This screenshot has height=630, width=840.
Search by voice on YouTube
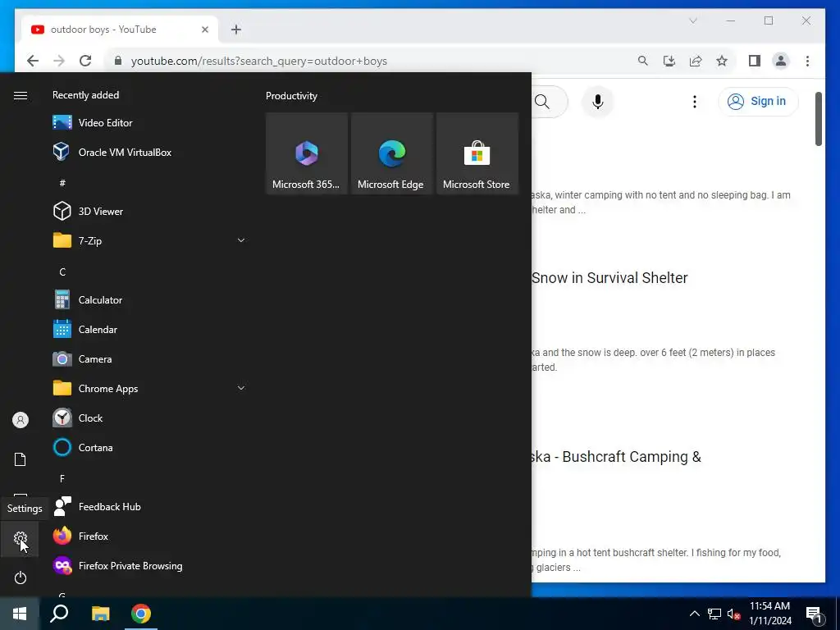pyautogui.click(x=597, y=101)
